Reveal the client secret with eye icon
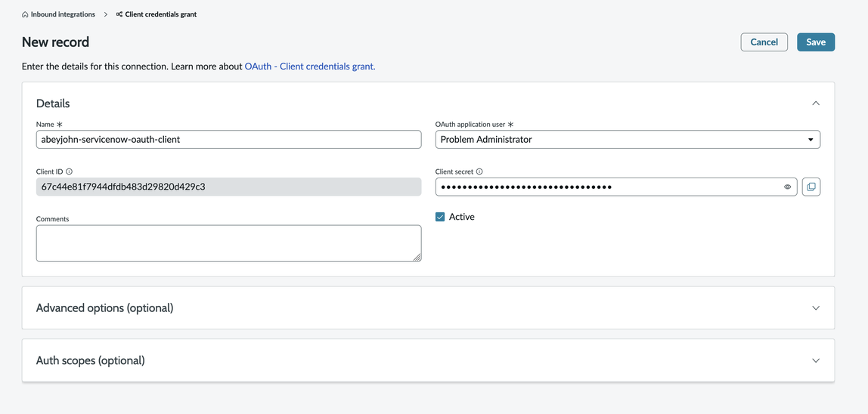Screen dimensions: 868x414 click(x=787, y=187)
